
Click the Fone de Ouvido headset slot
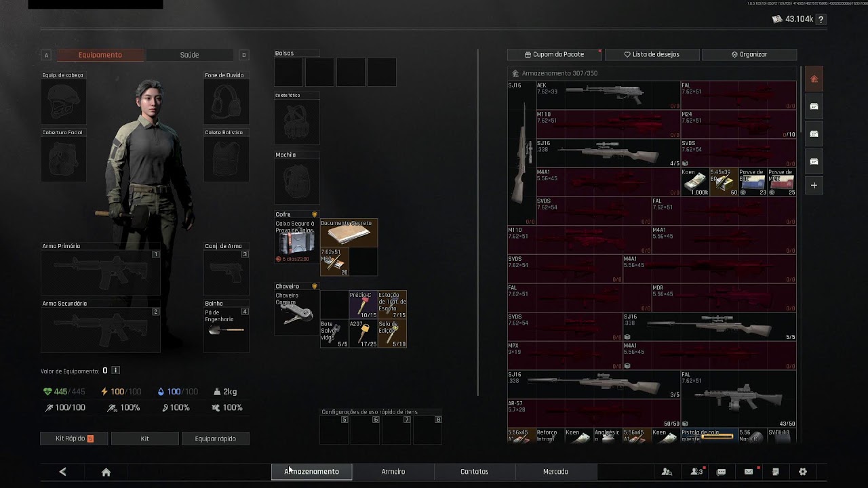point(226,102)
